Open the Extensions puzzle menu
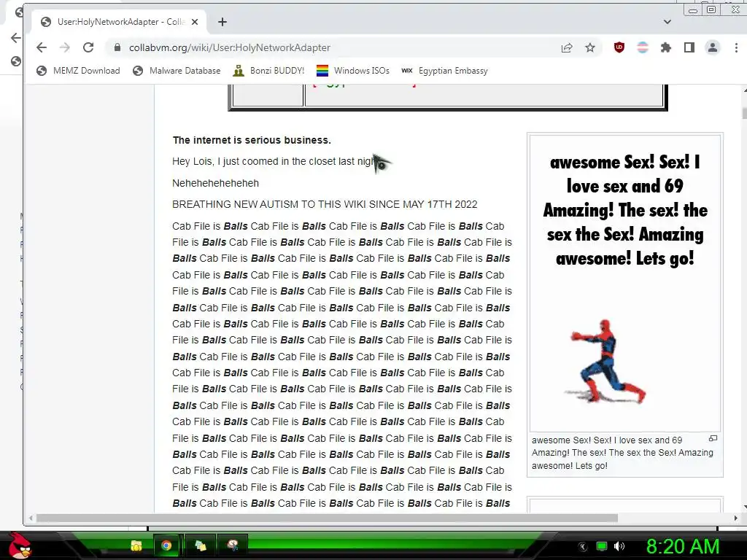 click(665, 47)
